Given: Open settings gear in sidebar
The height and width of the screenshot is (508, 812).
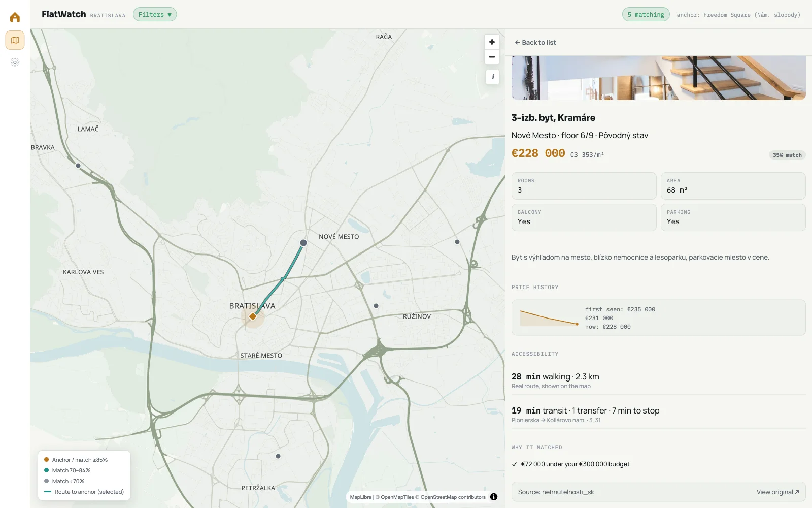Looking at the screenshot, I should point(15,62).
